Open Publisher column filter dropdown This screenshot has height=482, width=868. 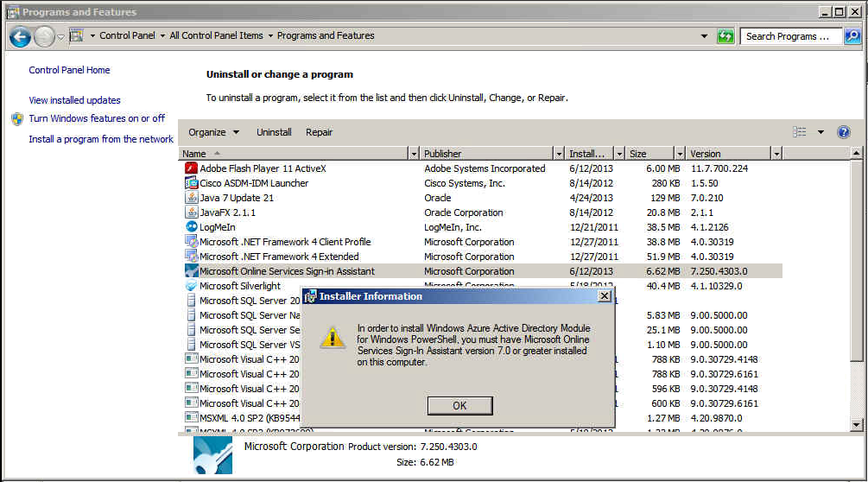coord(559,154)
